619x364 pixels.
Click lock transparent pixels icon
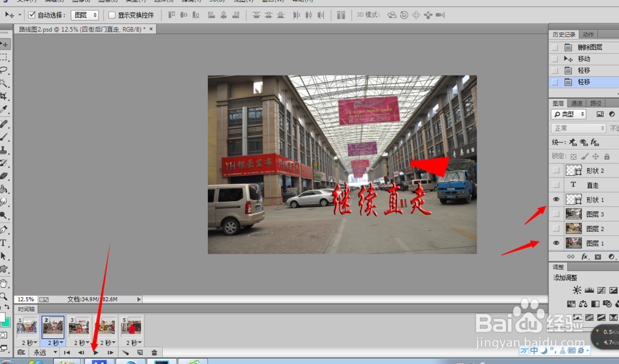click(574, 157)
